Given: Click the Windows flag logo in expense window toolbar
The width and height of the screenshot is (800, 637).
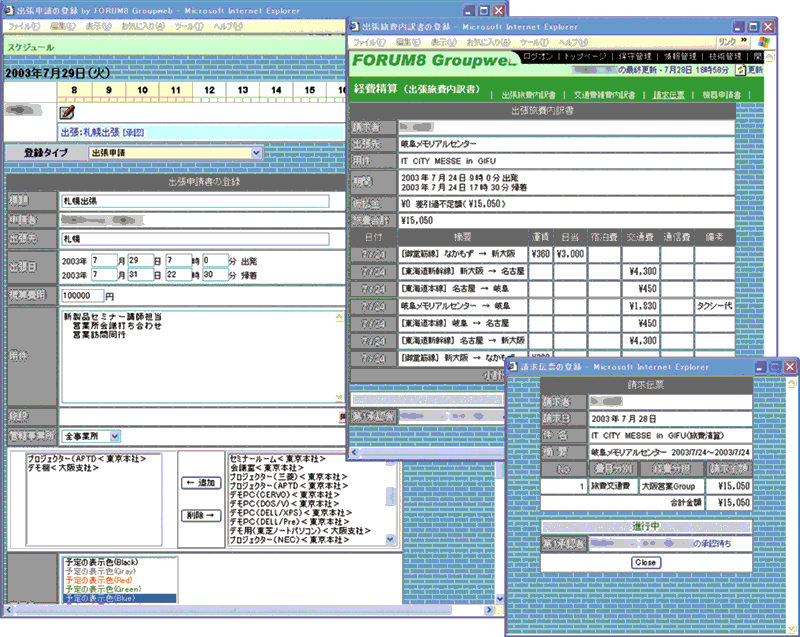Looking at the screenshot, I should click(x=764, y=42).
